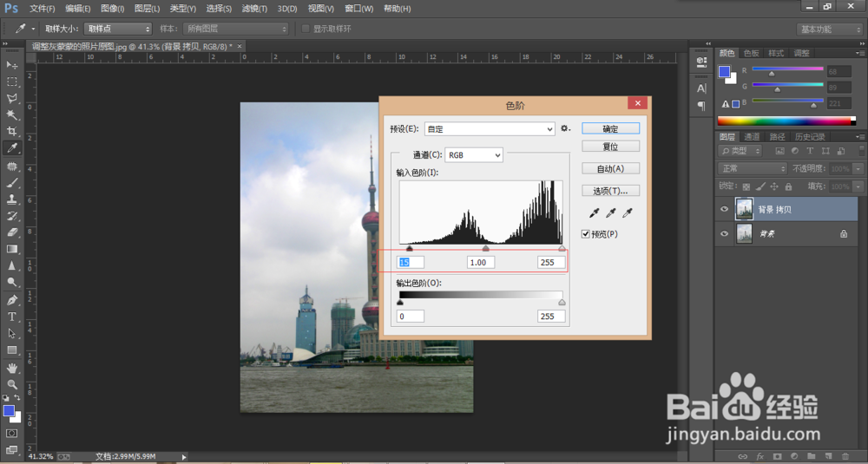Image resolution: width=868 pixels, height=464 pixels.
Task: Click the set white point eyedropper in Levels
Action: coord(628,213)
